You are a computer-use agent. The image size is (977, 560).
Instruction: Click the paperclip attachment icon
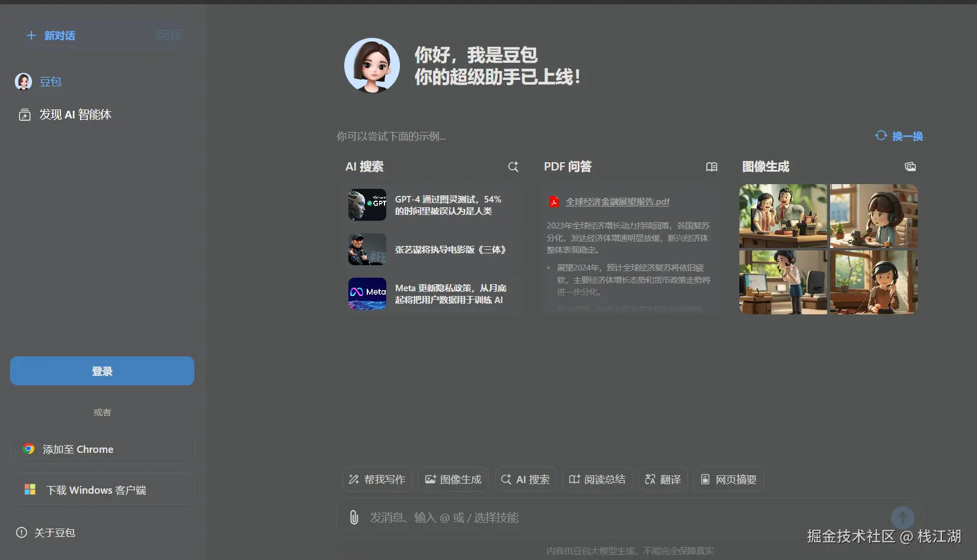point(354,517)
